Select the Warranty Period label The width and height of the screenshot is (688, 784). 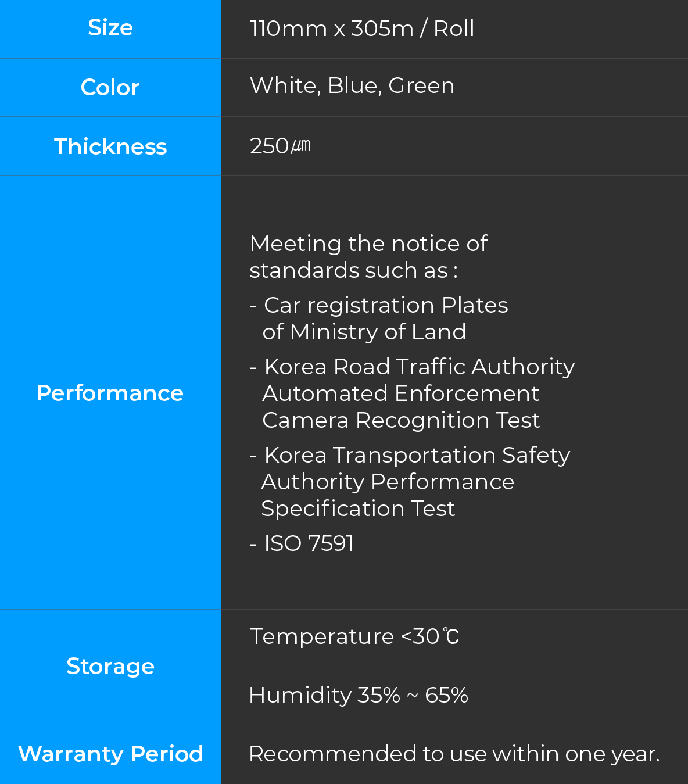pos(110,755)
